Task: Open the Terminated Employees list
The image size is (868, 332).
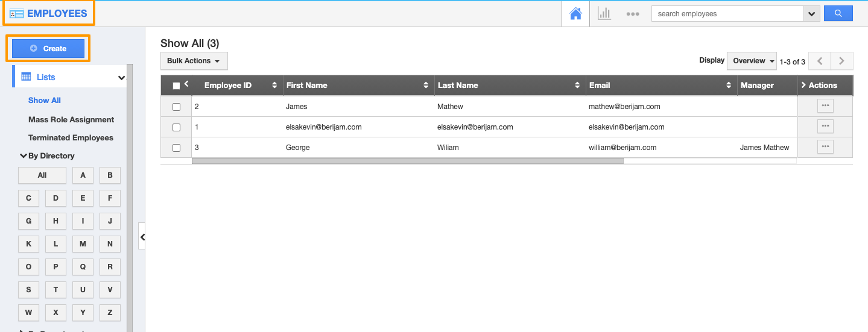Action: click(71, 138)
